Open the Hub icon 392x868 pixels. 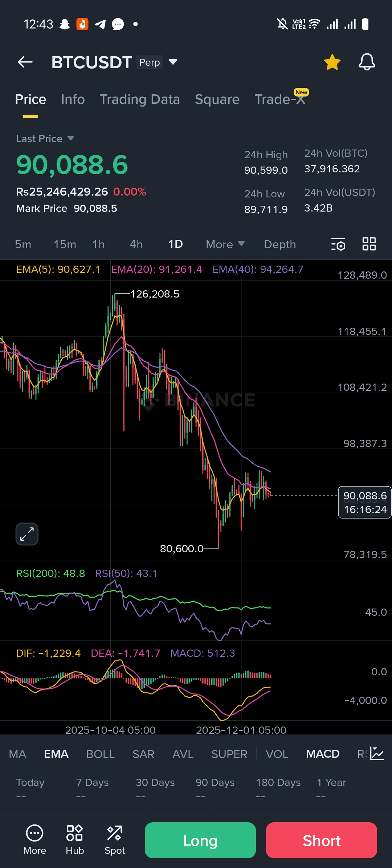pos(75,840)
